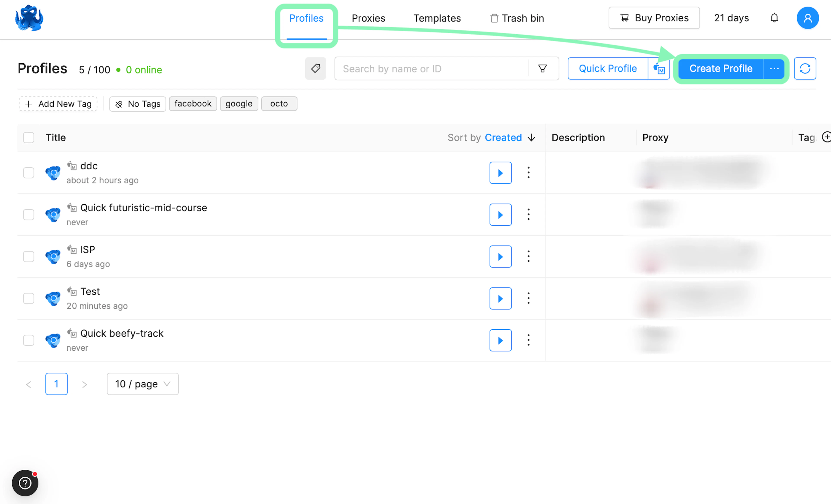Open the notifications bell

click(x=774, y=18)
